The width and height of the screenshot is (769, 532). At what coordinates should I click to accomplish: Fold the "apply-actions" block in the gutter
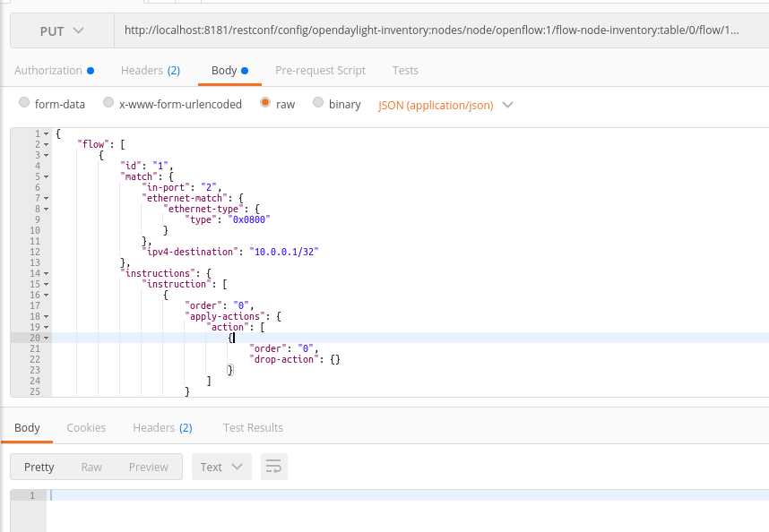pos(47,316)
